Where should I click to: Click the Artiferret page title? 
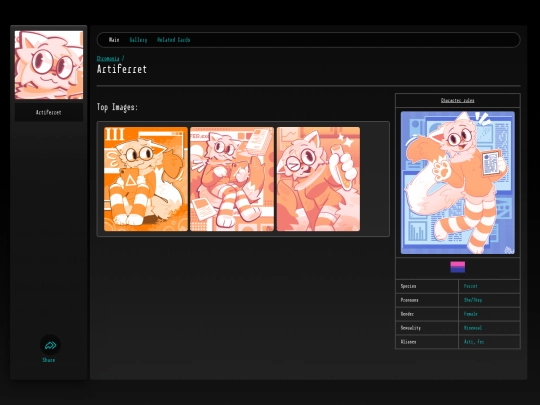click(122, 69)
